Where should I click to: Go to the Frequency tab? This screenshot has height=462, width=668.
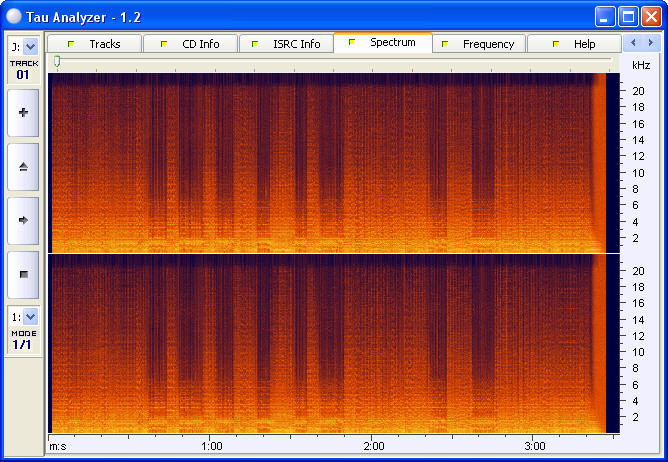pos(478,44)
